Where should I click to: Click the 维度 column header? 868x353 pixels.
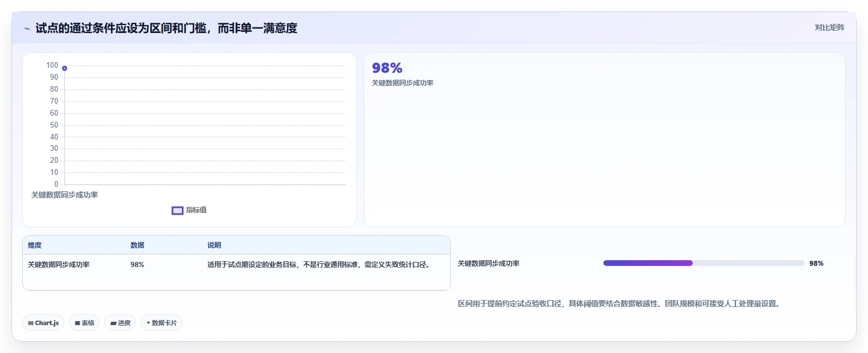coord(35,245)
